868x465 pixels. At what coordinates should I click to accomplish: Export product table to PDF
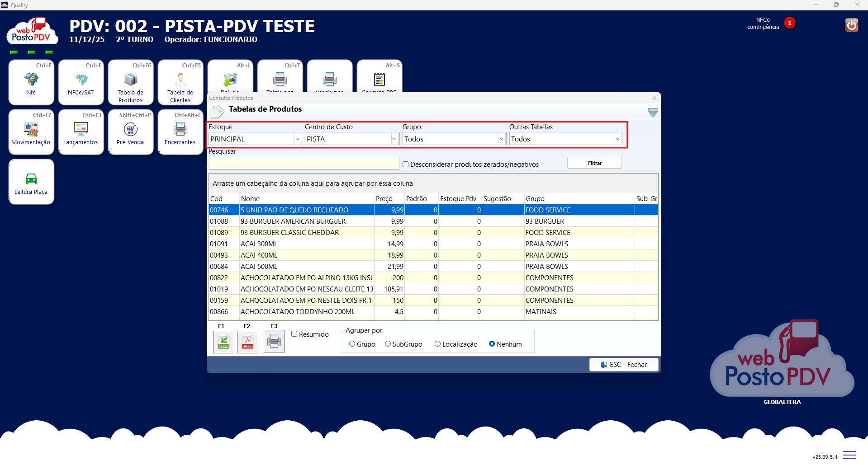pos(247,342)
